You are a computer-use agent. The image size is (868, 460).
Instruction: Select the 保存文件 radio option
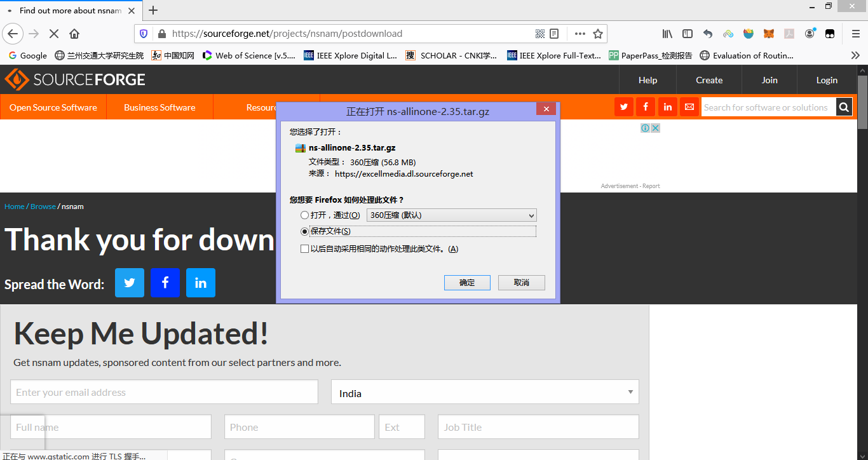click(x=305, y=231)
